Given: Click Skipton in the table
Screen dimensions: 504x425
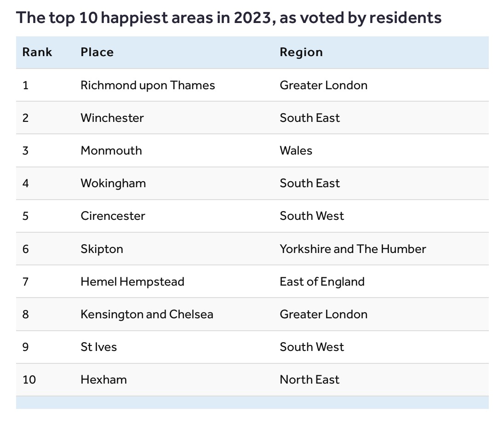Looking at the screenshot, I should tap(102, 249).
